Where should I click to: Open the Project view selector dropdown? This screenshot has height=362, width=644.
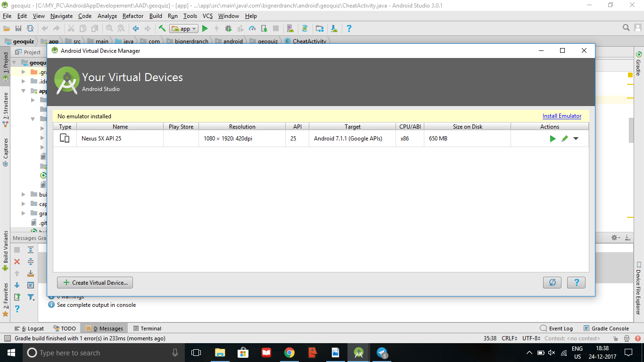[x=28, y=52]
